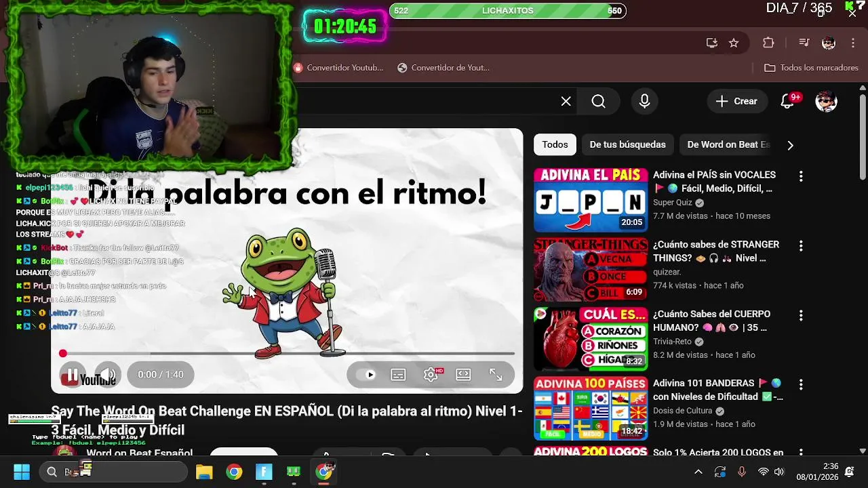Screen dimensions: 868x488
Task: Open options for Stranger Things video
Action: 801,246
